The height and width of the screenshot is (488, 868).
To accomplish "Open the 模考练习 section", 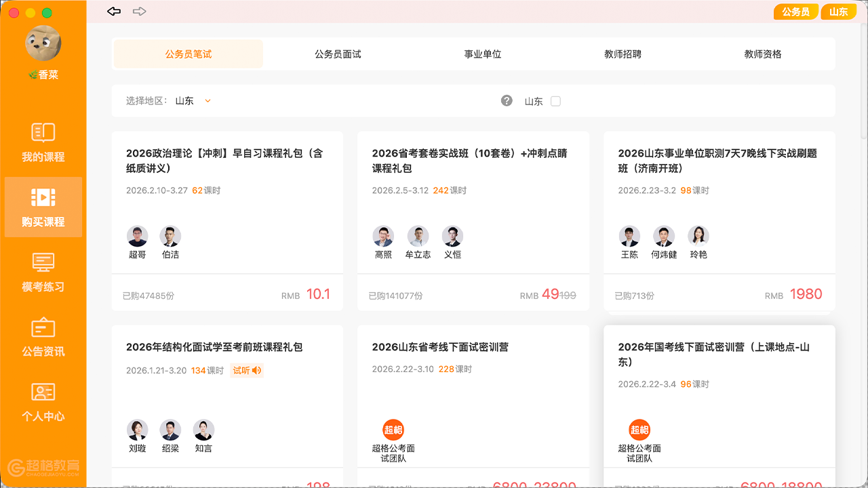I will (43, 272).
